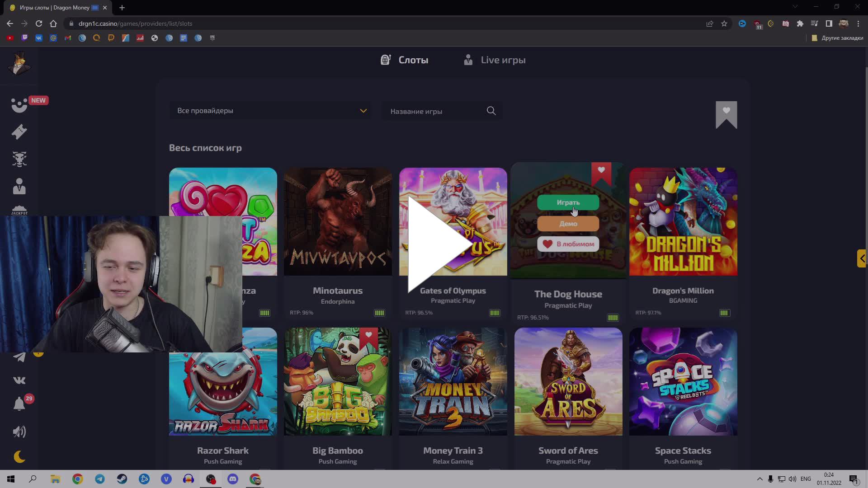The height and width of the screenshot is (488, 868).
Task: Open the tickets/bonuses sidebar icon
Action: [x=19, y=131]
